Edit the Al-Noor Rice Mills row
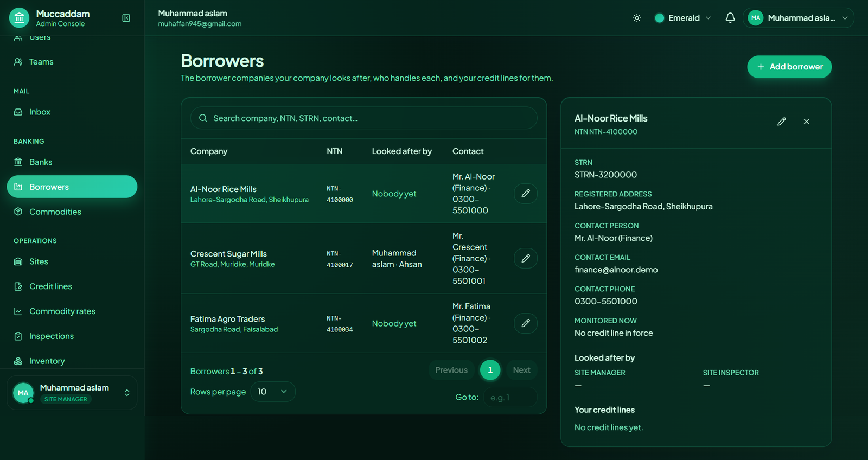Screen dimensions: 868x460 tap(526, 194)
